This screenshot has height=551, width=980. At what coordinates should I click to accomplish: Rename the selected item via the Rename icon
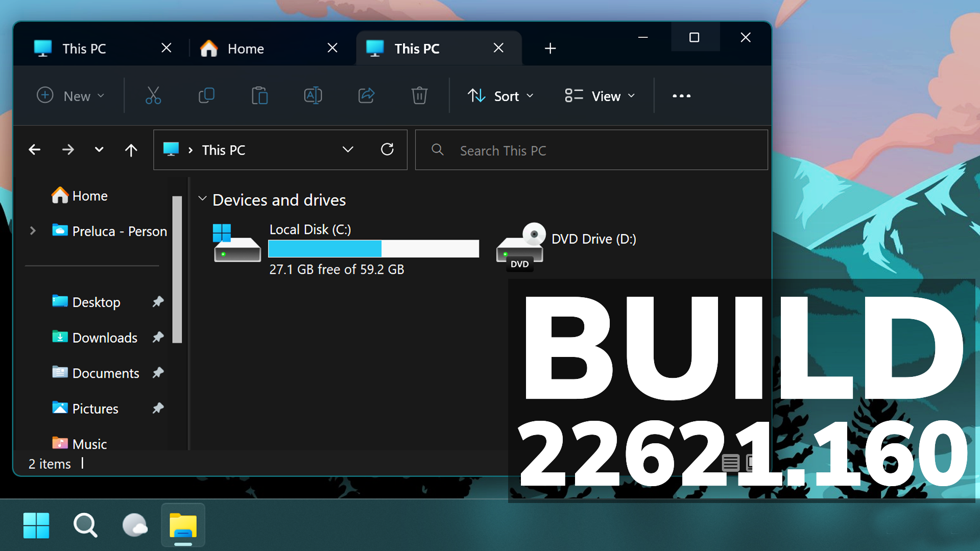point(313,95)
